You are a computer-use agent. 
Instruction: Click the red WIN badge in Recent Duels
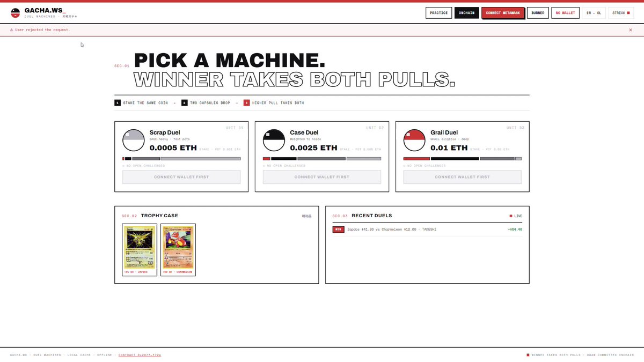click(x=338, y=230)
